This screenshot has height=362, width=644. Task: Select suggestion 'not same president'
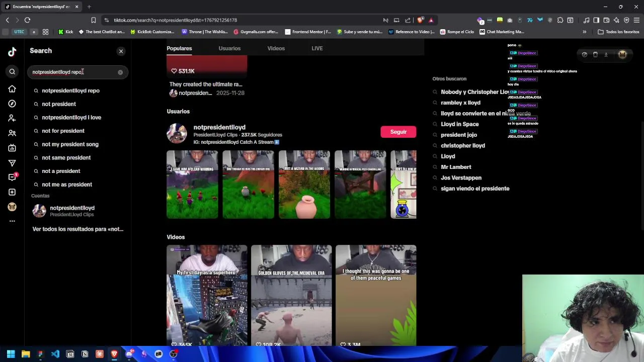coord(66,157)
